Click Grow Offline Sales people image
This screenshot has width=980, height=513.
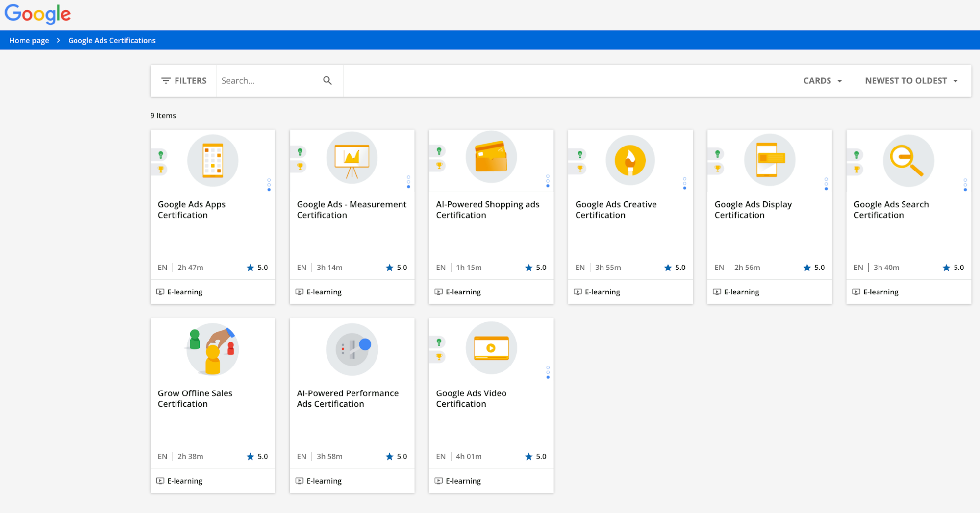click(213, 349)
